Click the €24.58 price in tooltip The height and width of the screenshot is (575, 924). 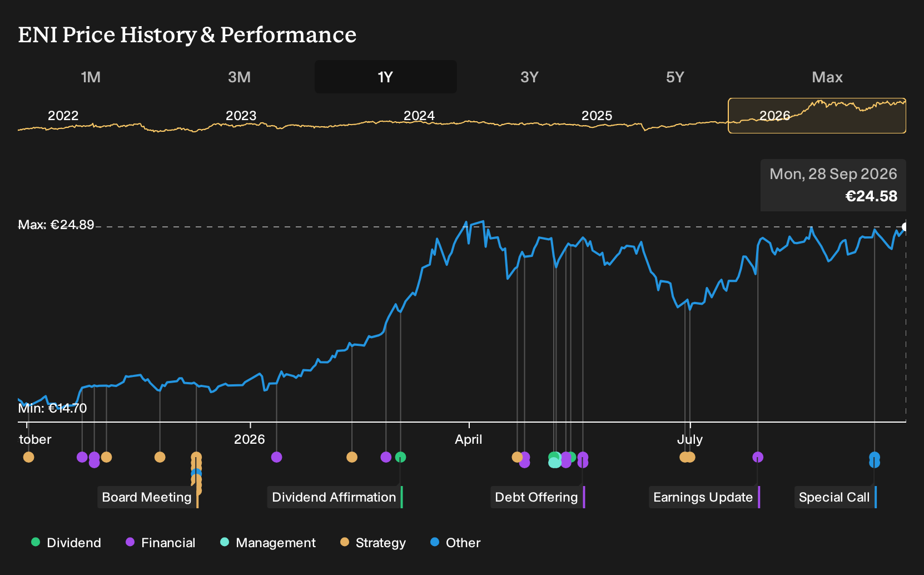pyautogui.click(x=871, y=196)
